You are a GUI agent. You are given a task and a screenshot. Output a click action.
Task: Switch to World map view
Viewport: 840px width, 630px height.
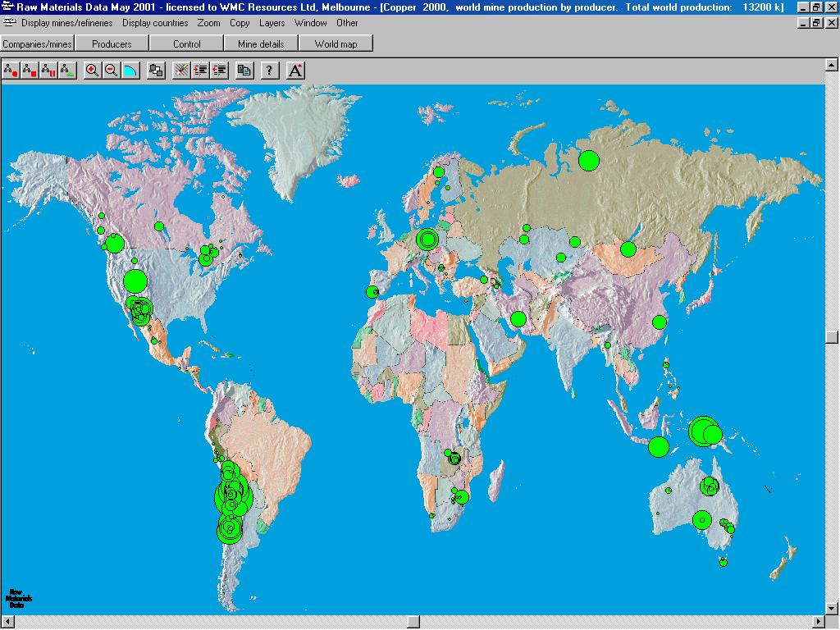coord(336,44)
